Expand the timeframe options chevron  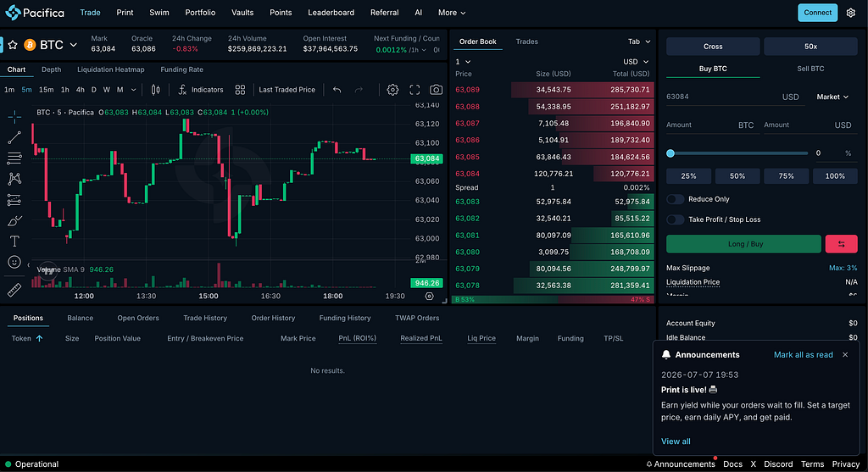pyautogui.click(x=133, y=90)
